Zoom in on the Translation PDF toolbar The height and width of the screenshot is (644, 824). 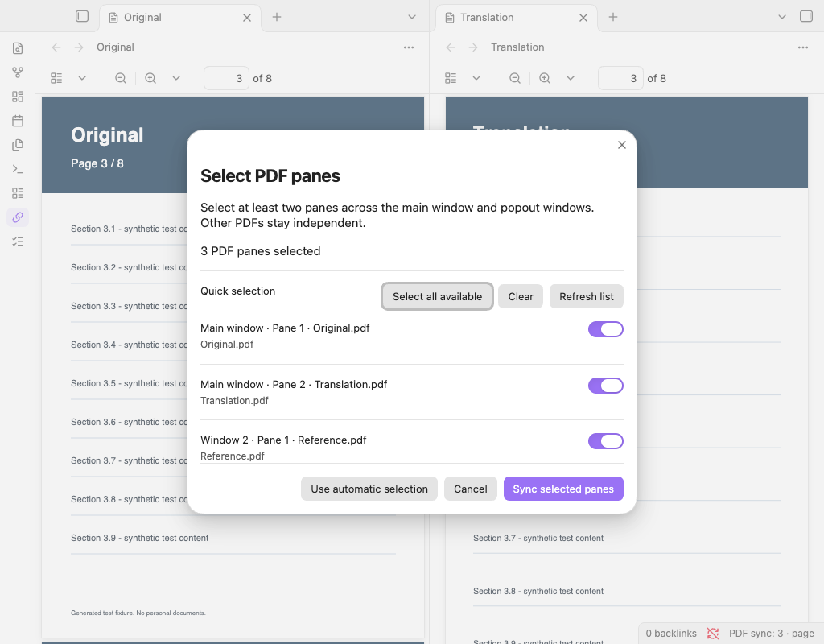(545, 78)
